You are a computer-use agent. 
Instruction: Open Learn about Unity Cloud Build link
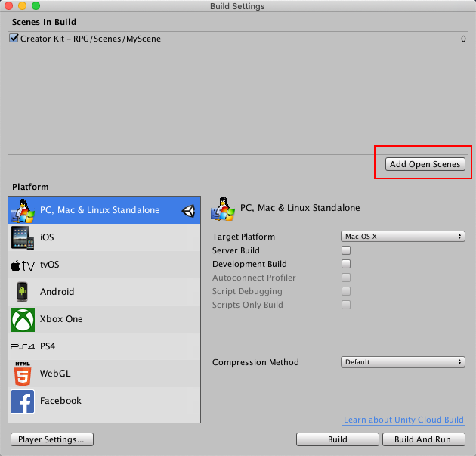[403, 420]
